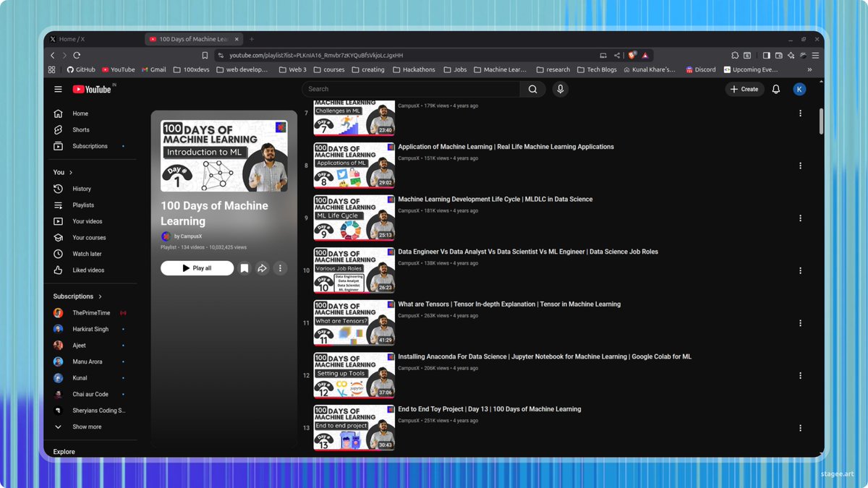Screen dimensions: 868x488
Task: Click the Day 10 Various Job Roles thumbnail
Action: [x=354, y=270]
